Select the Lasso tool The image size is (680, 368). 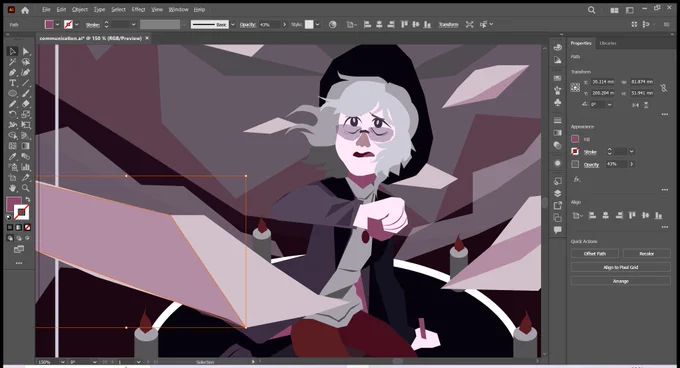pyautogui.click(x=26, y=62)
